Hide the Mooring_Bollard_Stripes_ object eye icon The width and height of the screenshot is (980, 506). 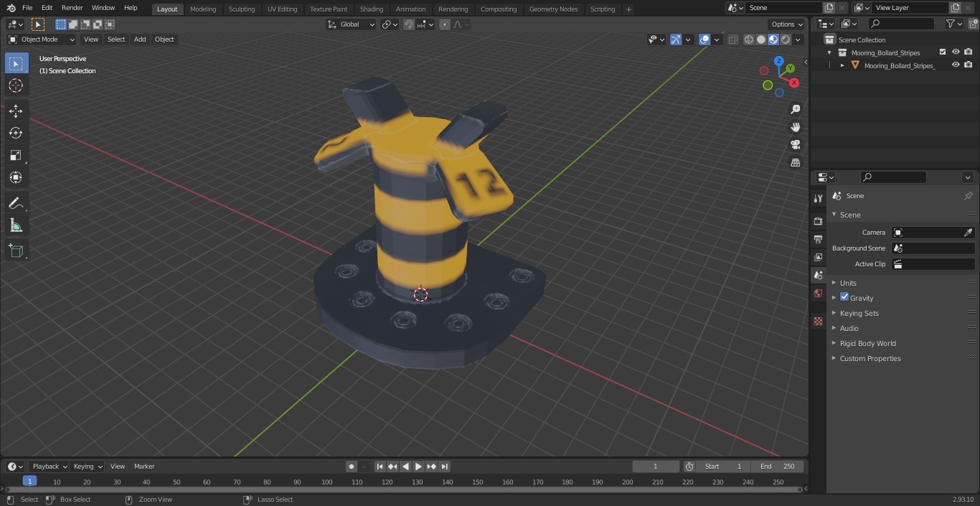956,65
